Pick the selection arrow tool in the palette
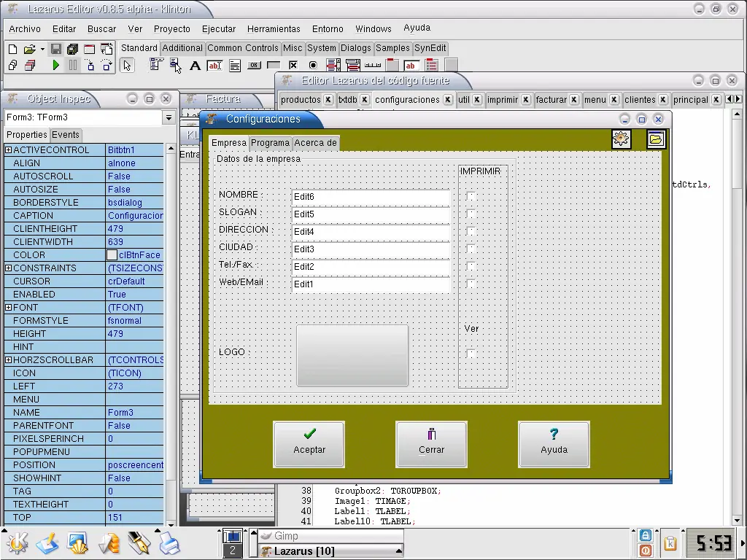 pos(127,66)
